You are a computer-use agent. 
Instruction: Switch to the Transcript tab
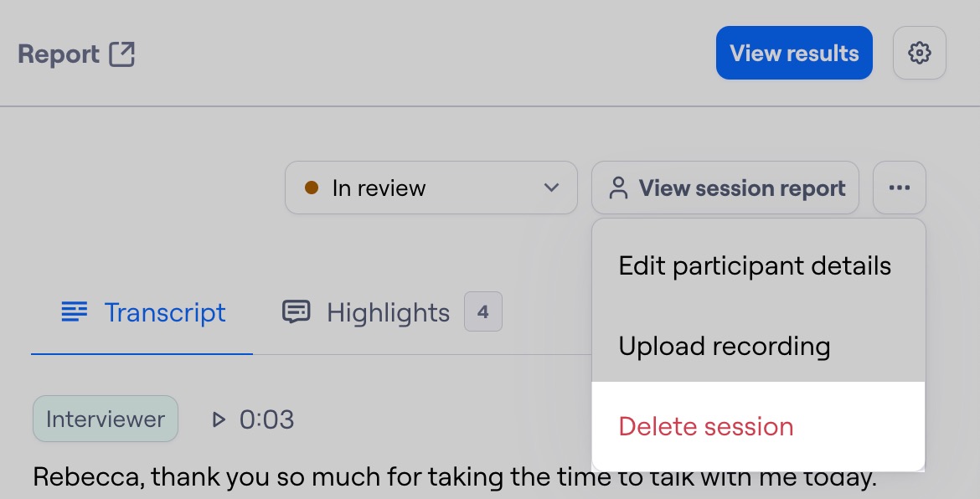click(165, 311)
